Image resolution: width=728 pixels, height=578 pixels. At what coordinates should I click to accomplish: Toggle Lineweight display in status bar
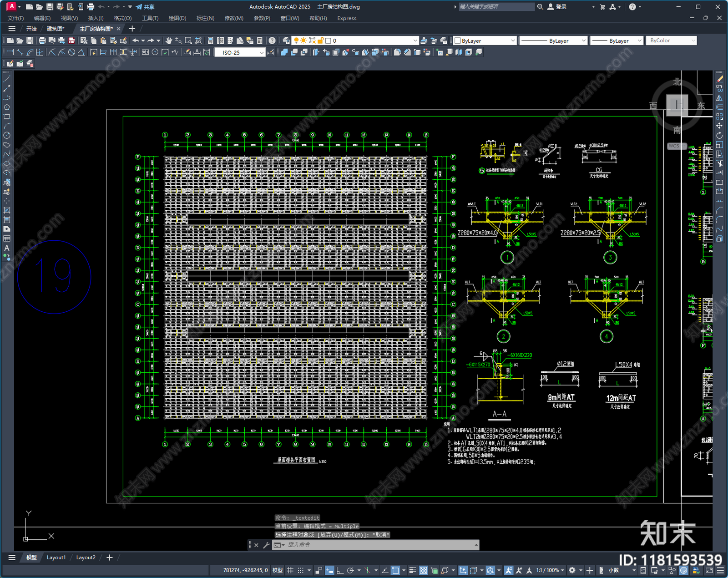[413, 570]
